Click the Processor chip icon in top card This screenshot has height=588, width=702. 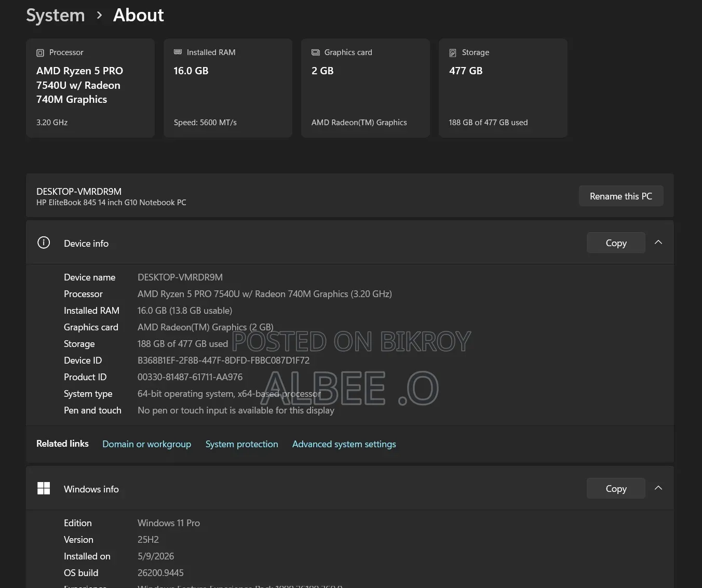40,53
